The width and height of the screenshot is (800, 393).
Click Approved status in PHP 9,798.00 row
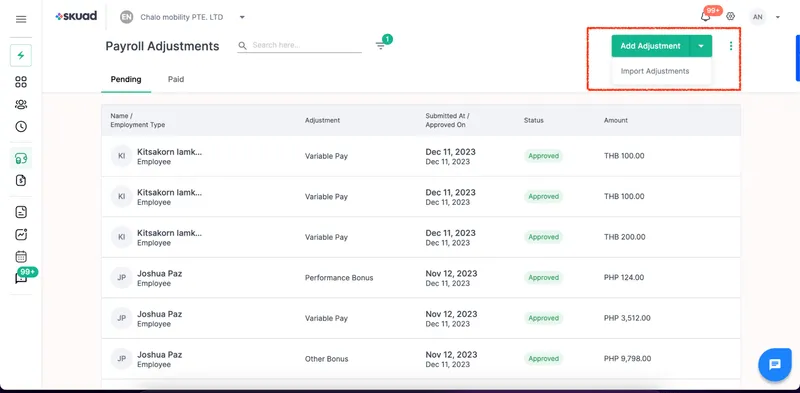(x=543, y=359)
